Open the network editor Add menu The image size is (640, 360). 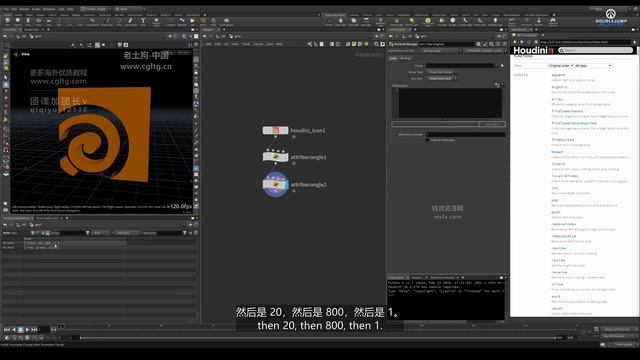point(208,44)
